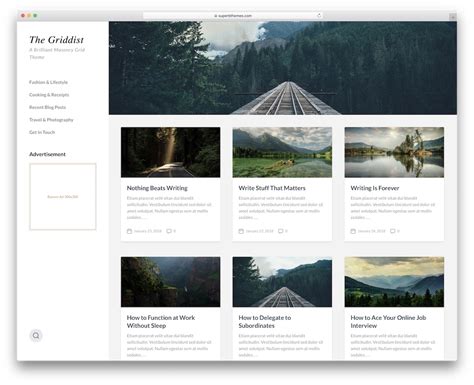Open the Write Stuff That Matters post title
This screenshot has width=474, height=385.
272,188
